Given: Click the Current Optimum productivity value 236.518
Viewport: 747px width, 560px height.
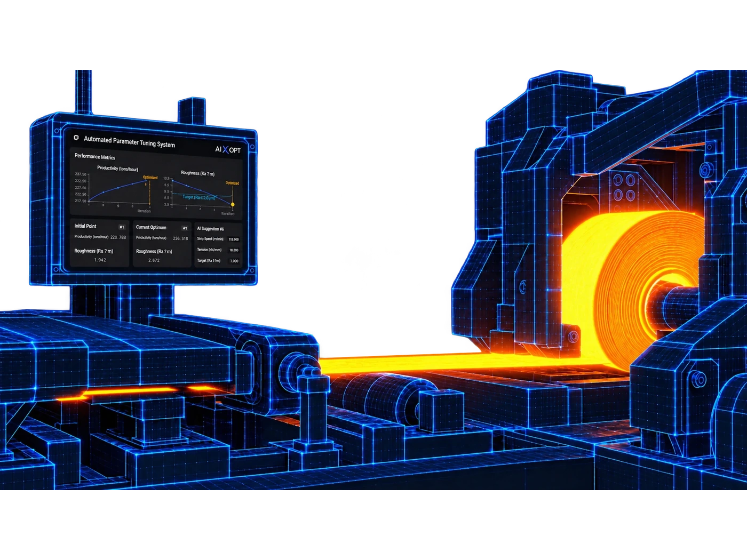Looking at the screenshot, I should tap(180, 238).
